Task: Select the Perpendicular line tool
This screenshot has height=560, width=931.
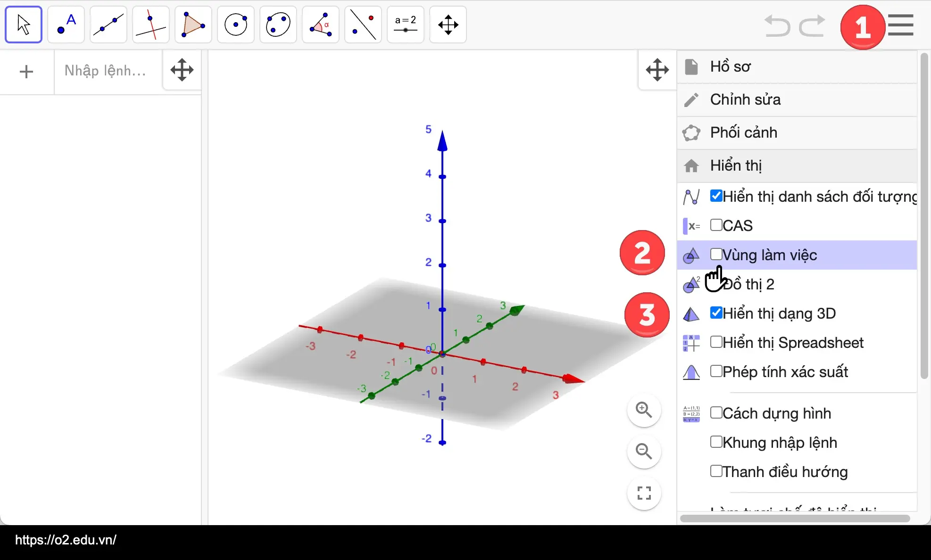Action: (151, 25)
